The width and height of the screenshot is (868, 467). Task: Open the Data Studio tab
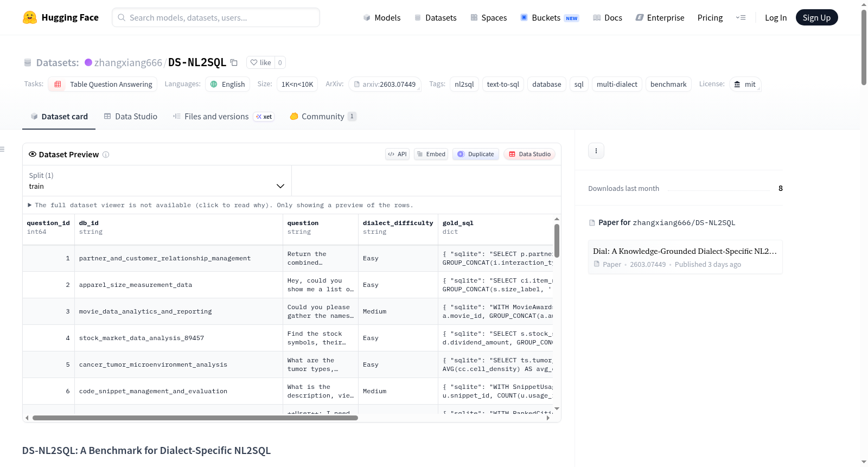tap(131, 116)
